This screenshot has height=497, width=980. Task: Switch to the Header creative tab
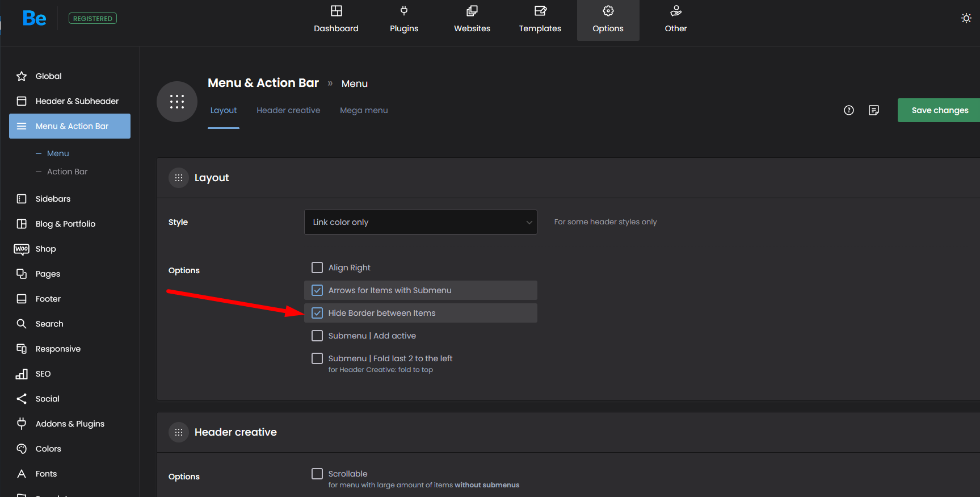pos(288,110)
